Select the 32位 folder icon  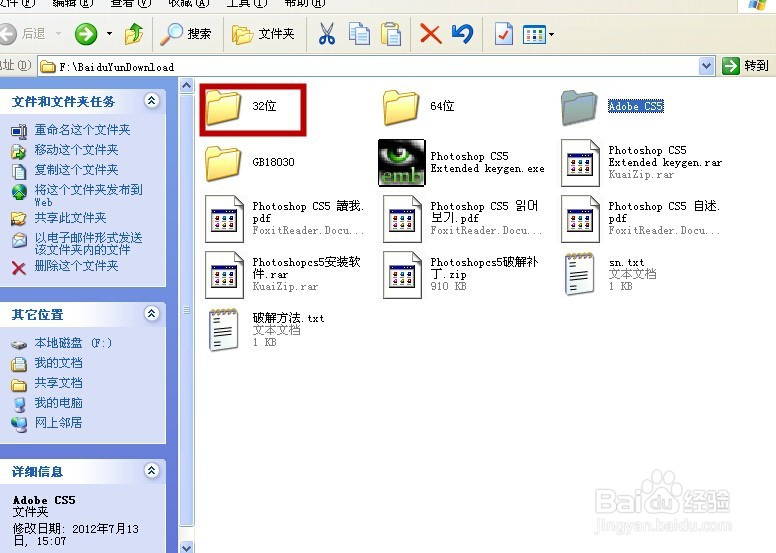tap(223, 106)
